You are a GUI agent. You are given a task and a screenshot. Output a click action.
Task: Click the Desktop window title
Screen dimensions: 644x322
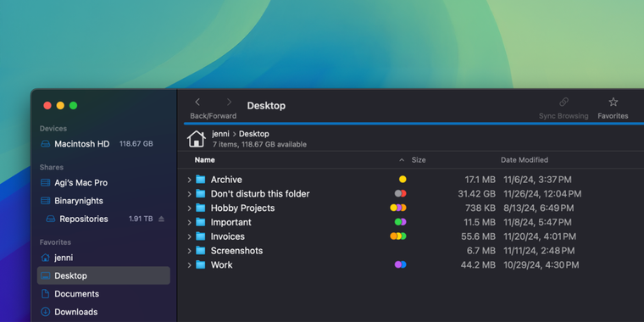[266, 106]
